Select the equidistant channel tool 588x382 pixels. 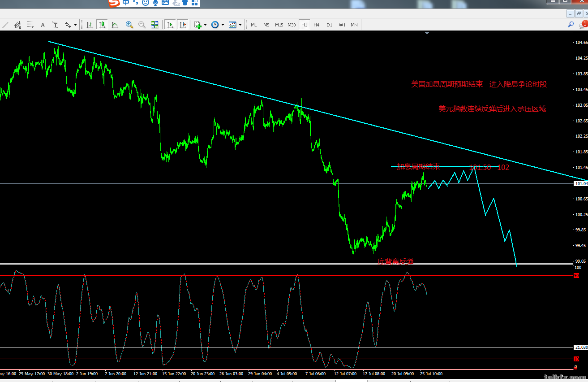click(x=18, y=25)
